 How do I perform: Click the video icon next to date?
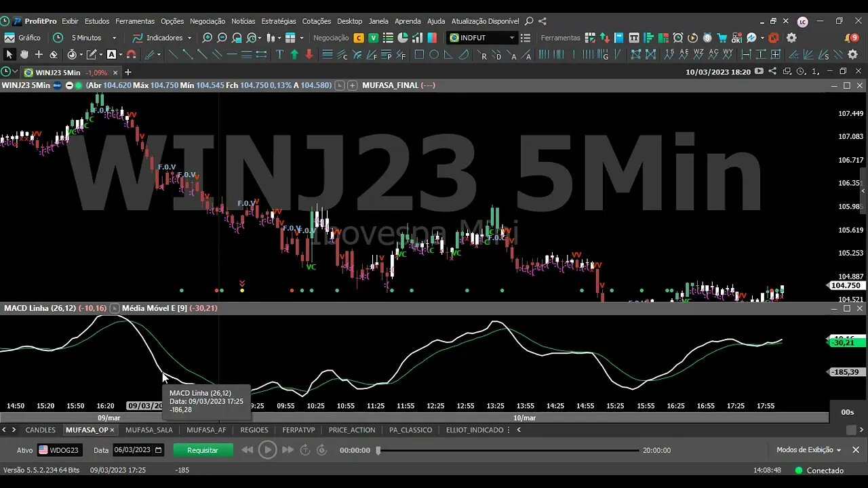pyautogui.click(x=759, y=71)
